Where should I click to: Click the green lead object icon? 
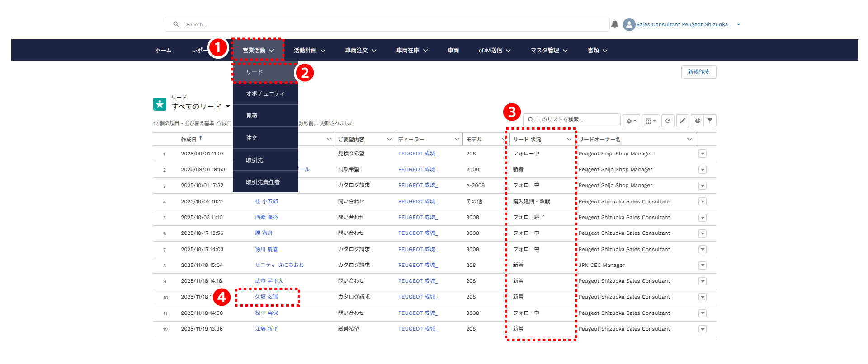point(160,104)
